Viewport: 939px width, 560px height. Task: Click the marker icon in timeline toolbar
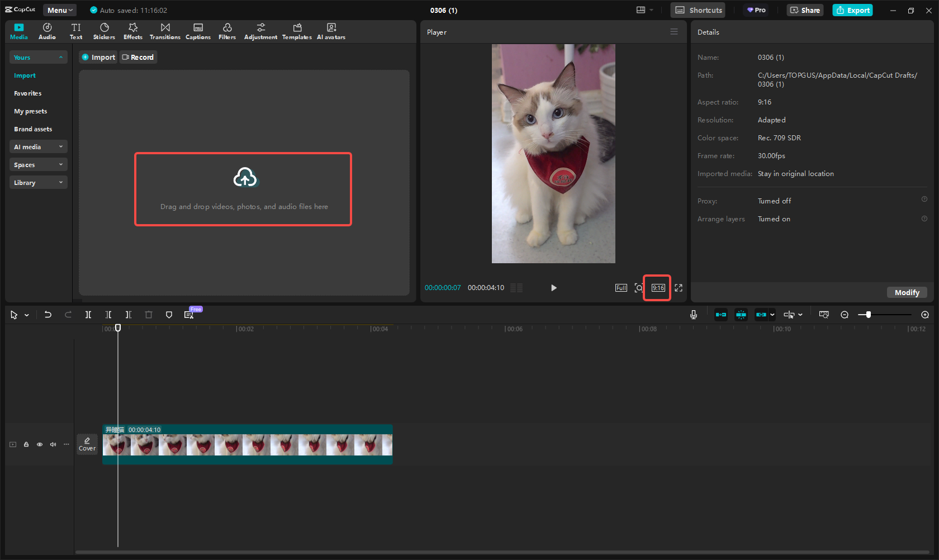[169, 315]
